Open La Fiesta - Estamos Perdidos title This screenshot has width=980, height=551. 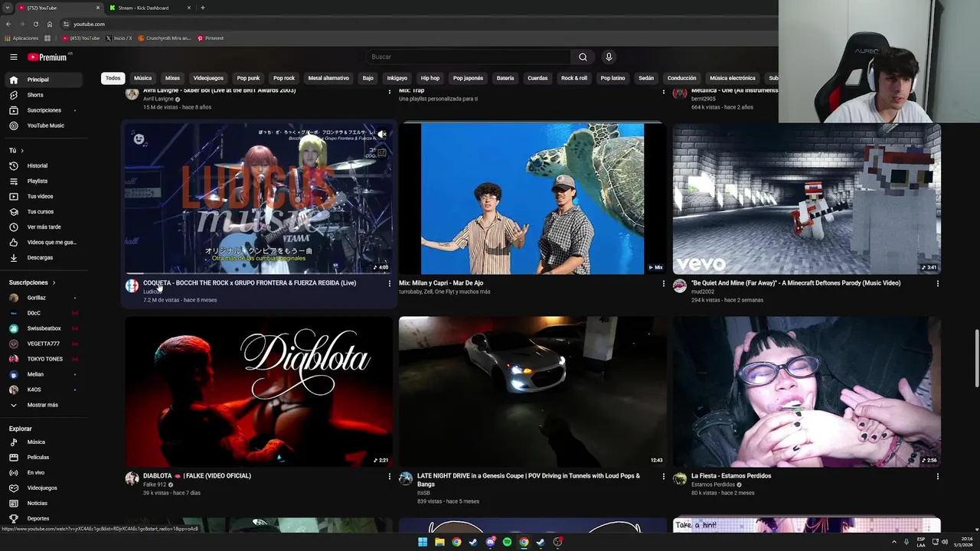point(731,476)
